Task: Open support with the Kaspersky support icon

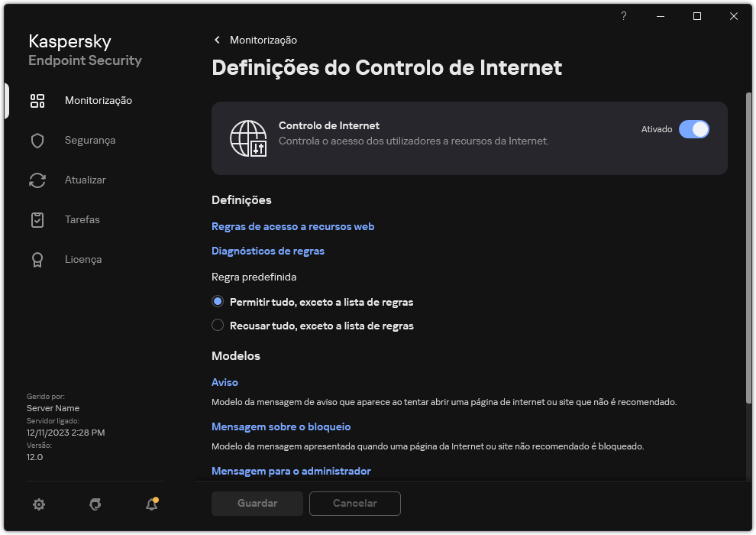Action: tap(95, 504)
